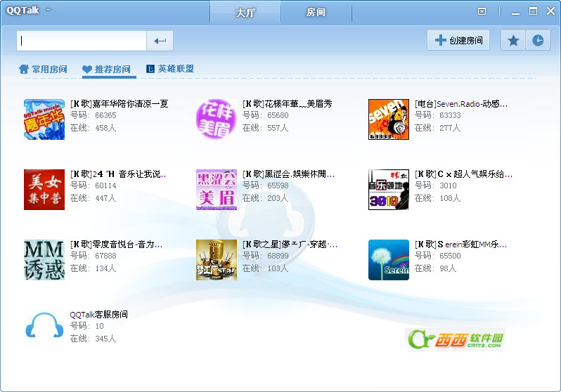561x392 pixels.
Task: Open room [电台]Seven.Radio-动感
Action: point(461,104)
